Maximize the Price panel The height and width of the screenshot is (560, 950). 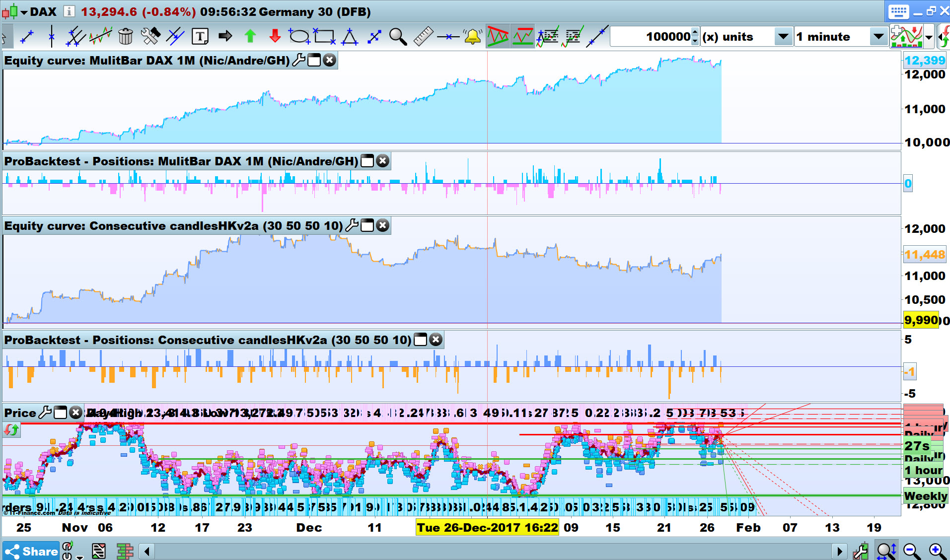[60, 413]
